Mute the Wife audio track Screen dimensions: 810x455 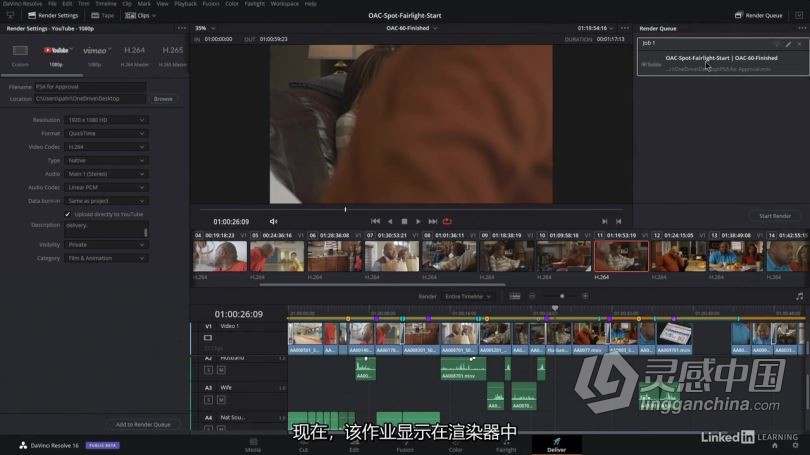(x=221, y=400)
